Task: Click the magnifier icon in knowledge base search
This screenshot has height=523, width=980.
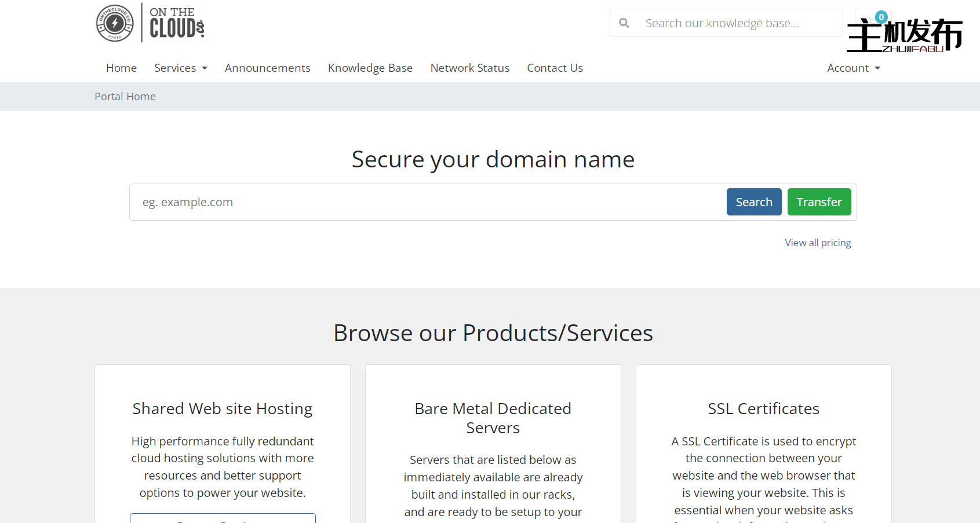Action: click(624, 23)
